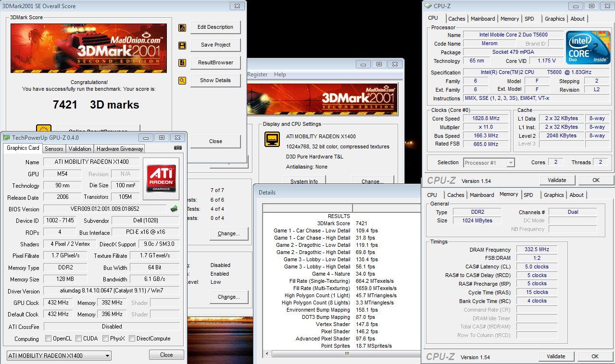The image size is (615, 364).
Task: Enable the DirectCompute checkbox in GPU-Z
Action: tap(132, 339)
